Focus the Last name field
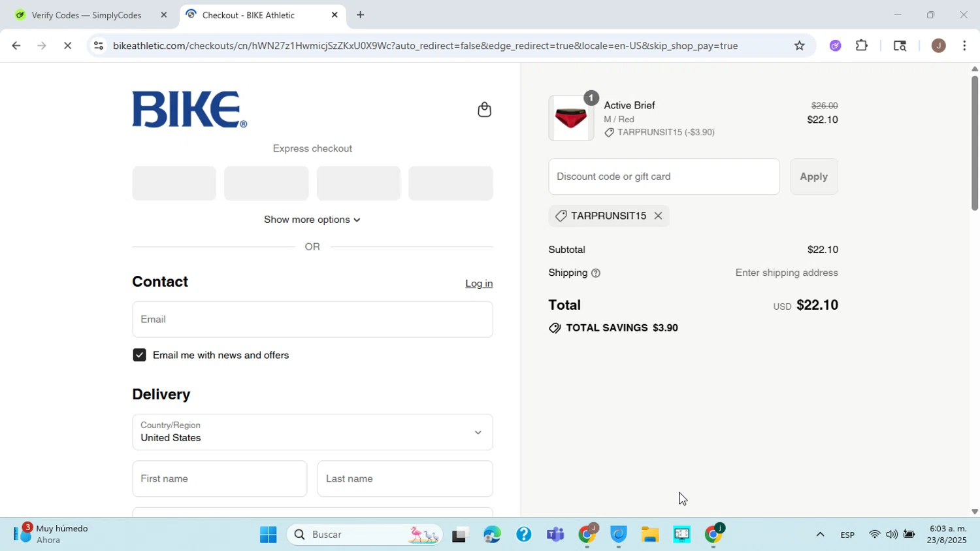 coord(405,479)
